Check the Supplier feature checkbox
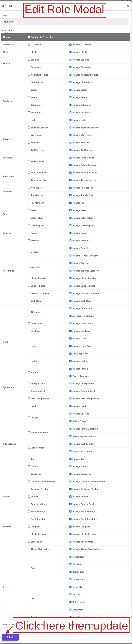Image resolution: width=132 pixels, height=644 pixels. pyautogui.click(x=29, y=60)
